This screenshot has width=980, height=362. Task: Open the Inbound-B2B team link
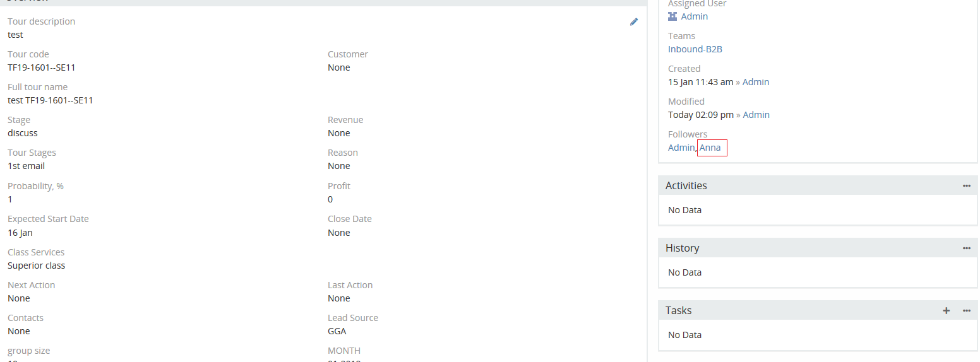point(695,49)
